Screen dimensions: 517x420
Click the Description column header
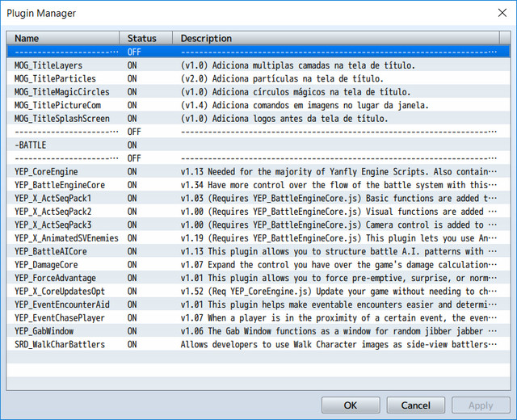(x=336, y=38)
